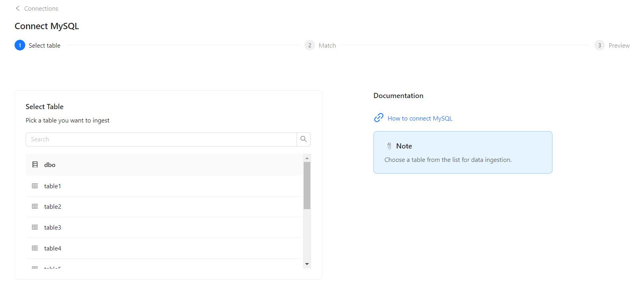644x295 pixels.
Task: Pick table1 from the list
Action: tap(164, 186)
